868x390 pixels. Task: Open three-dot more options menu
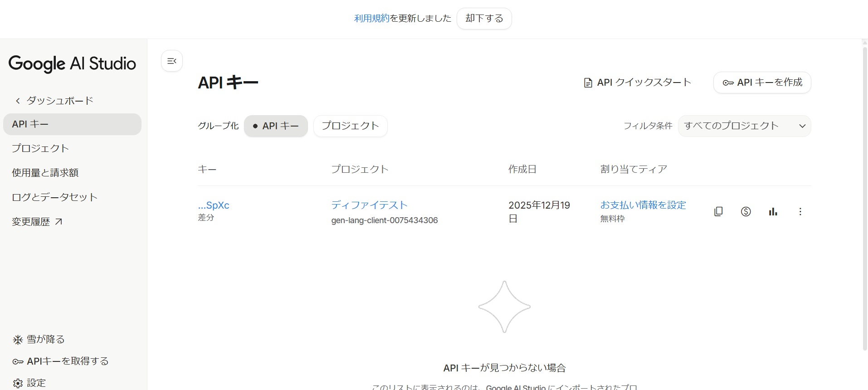[800, 212]
